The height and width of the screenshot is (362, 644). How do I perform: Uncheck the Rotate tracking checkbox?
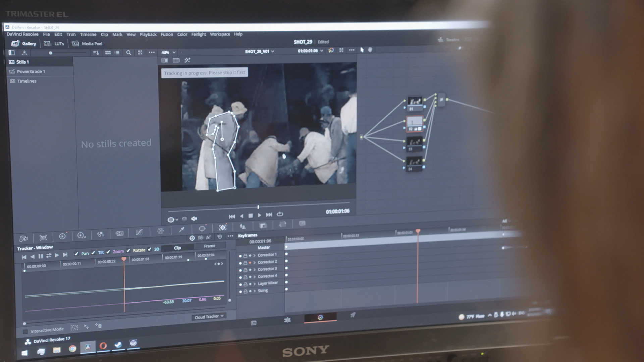[128, 251]
